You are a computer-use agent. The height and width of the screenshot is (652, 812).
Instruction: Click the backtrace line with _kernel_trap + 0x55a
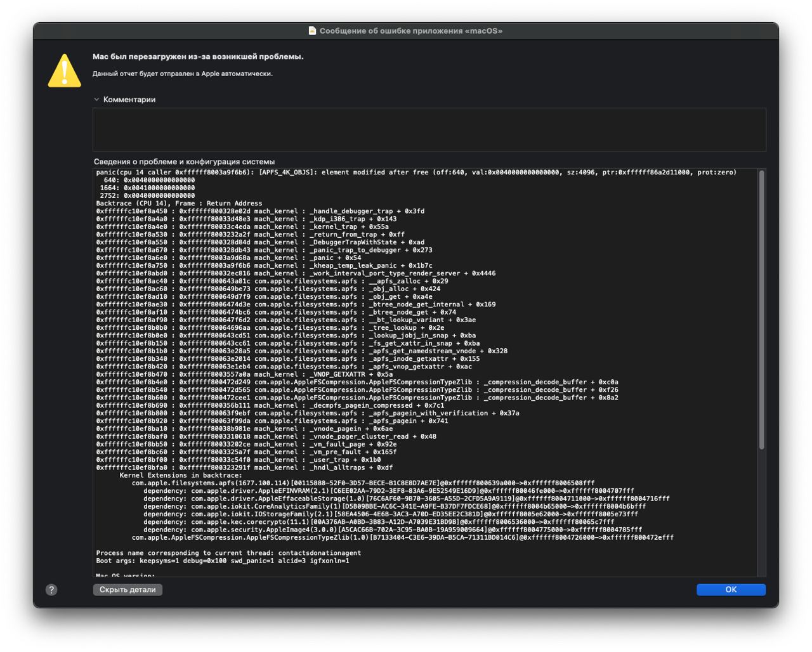(x=242, y=226)
